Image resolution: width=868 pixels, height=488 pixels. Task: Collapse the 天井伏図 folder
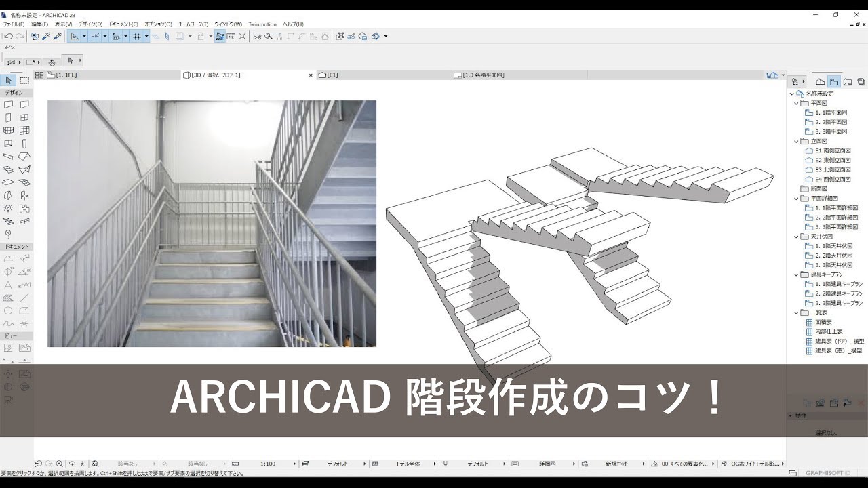pos(796,237)
